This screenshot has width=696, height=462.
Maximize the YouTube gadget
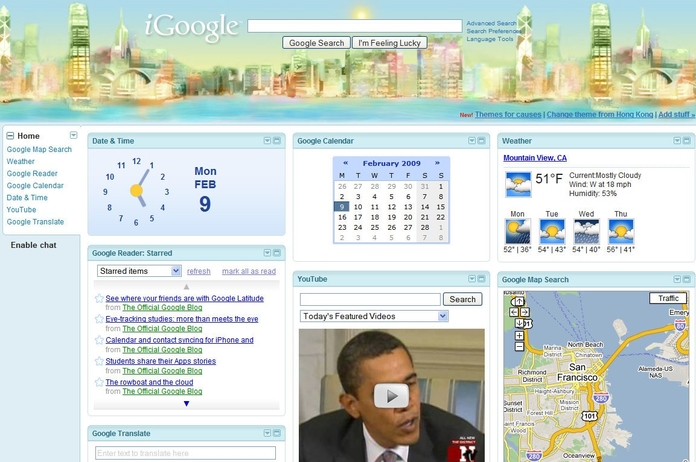click(482, 279)
